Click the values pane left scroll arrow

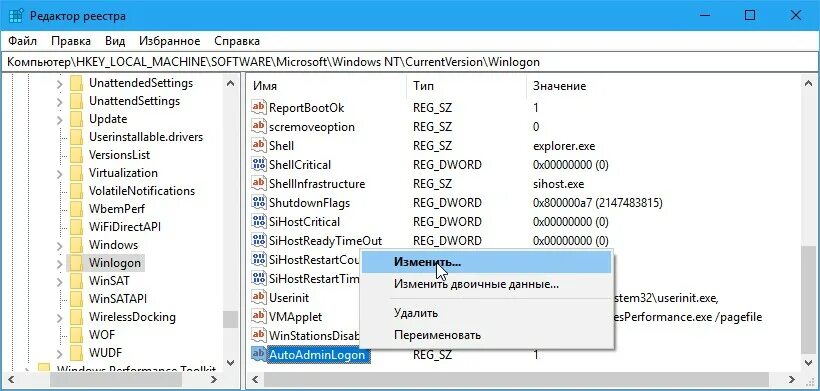click(256, 379)
